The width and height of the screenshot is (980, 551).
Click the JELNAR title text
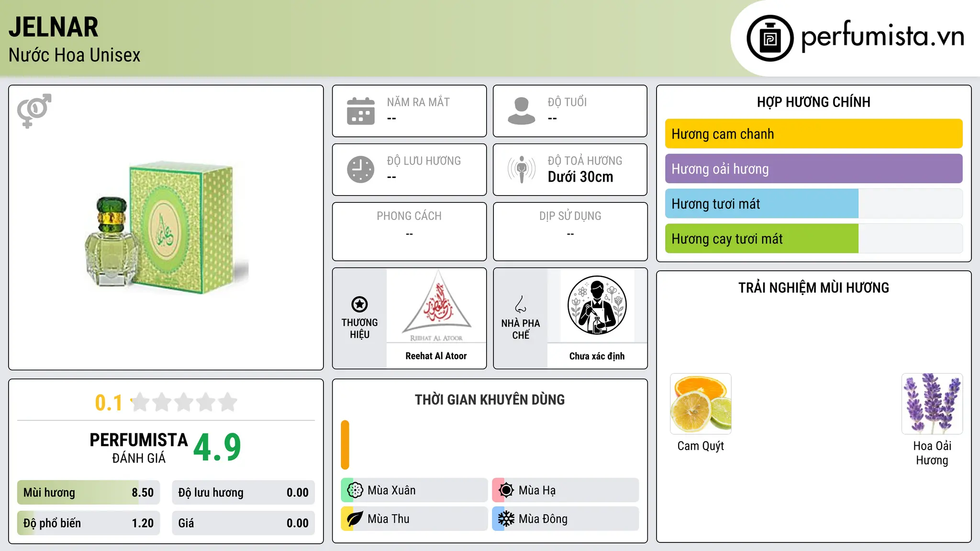point(54,27)
